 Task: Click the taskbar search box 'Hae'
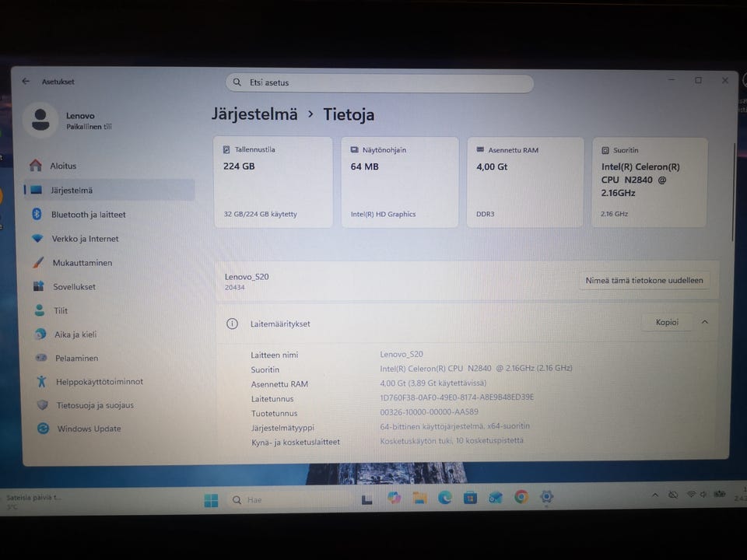[x=290, y=500]
